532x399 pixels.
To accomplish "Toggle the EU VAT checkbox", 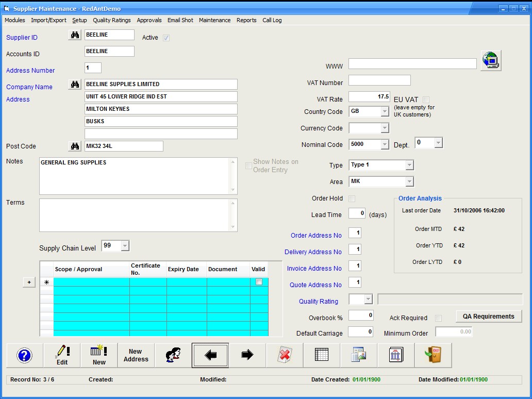I will (426, 99).
